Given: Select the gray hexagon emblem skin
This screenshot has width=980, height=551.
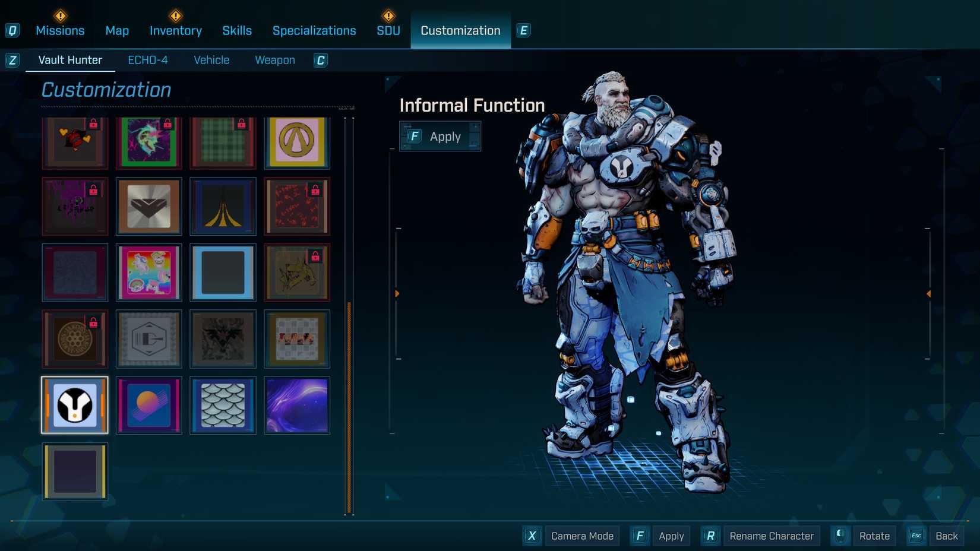Looking at the screenshot, I should point(149,339).
